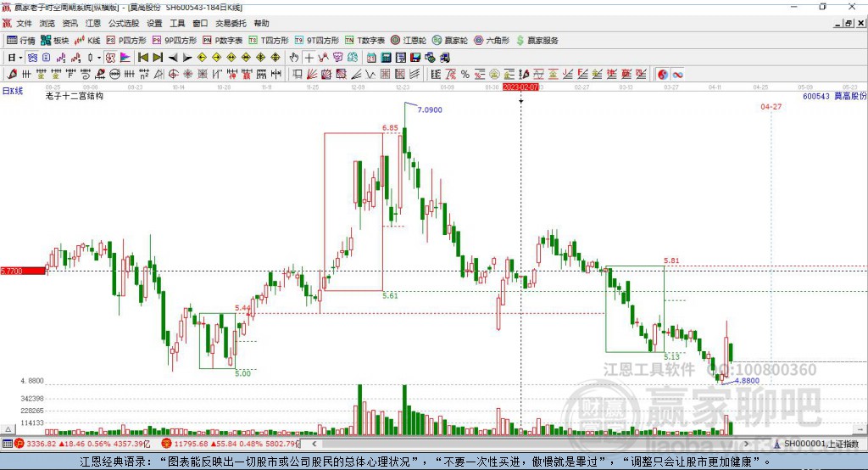The height and width of the screenshot is (470, 868).
Task: Select the zigzag wave line tool
Action: pyautogui.click(x=370, y=75)
